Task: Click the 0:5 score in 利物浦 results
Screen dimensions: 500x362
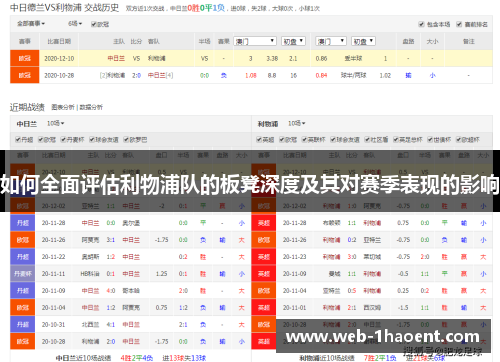Action: (x=352, y=291)
